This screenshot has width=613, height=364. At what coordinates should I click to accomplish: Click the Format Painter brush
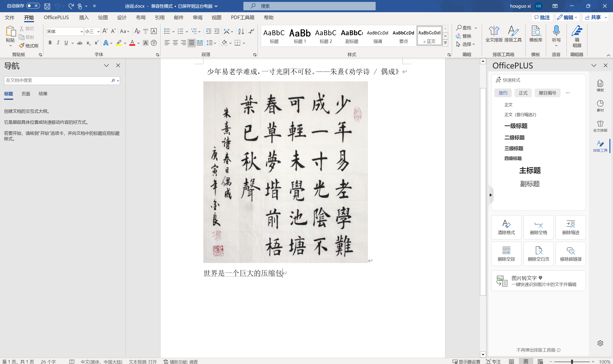[29, 46]
